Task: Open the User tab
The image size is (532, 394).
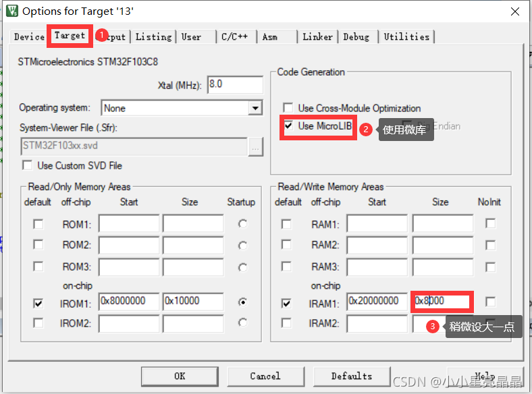Action: click(191, 36)
